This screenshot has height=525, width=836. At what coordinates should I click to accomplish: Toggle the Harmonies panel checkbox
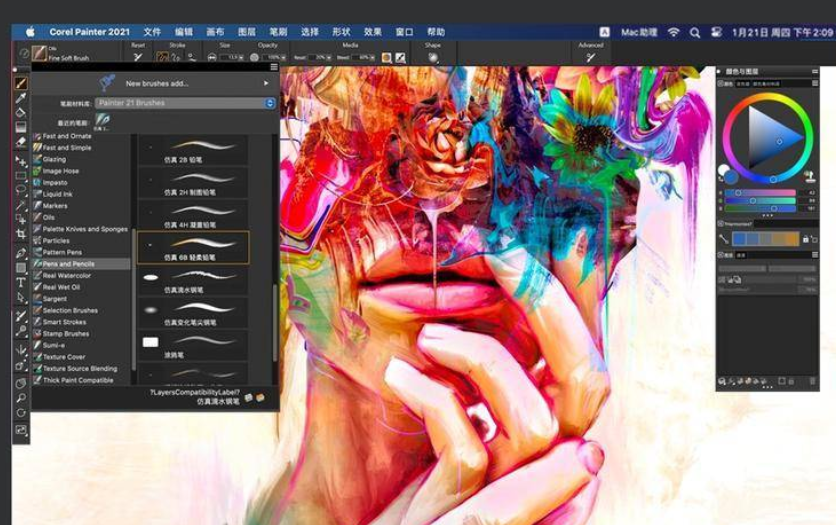tap(721, 224)
